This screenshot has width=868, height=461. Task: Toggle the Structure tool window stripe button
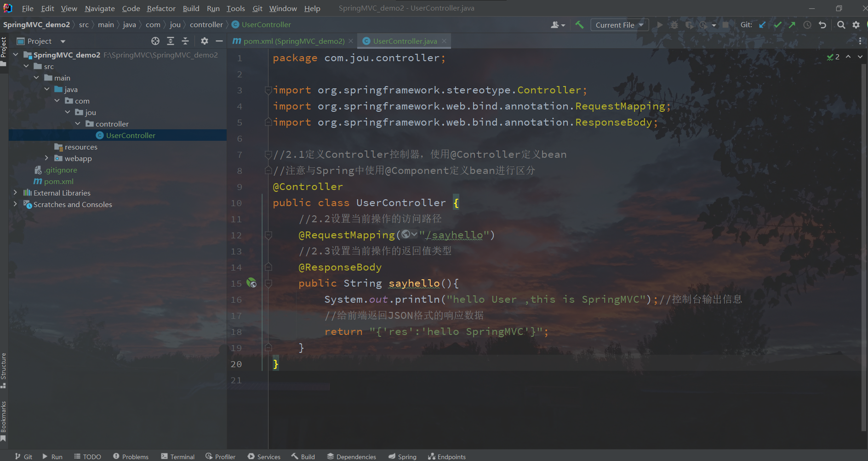(4, 370)
